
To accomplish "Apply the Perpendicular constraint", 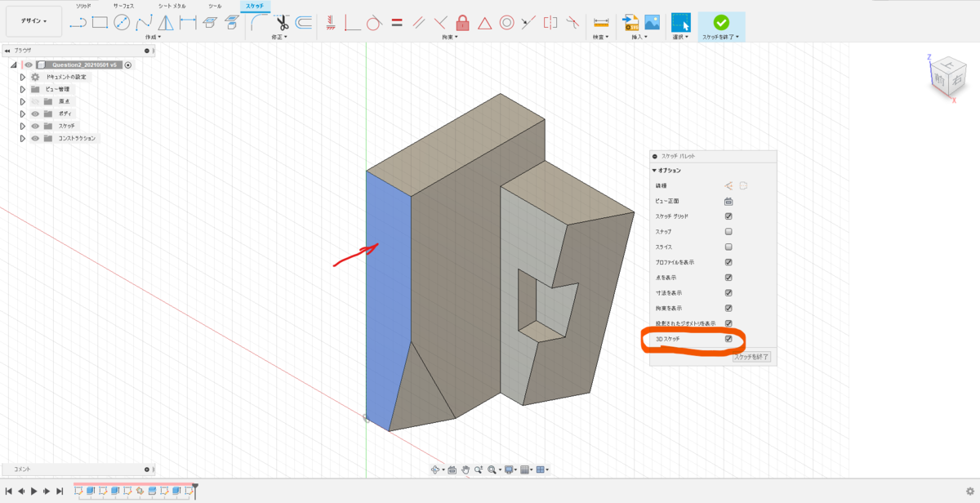I will pos(441,23).
